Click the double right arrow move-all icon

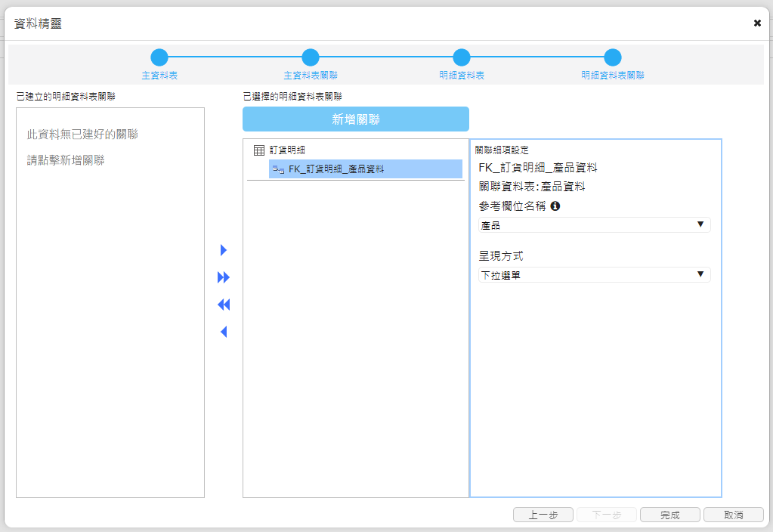pos(224,277)
